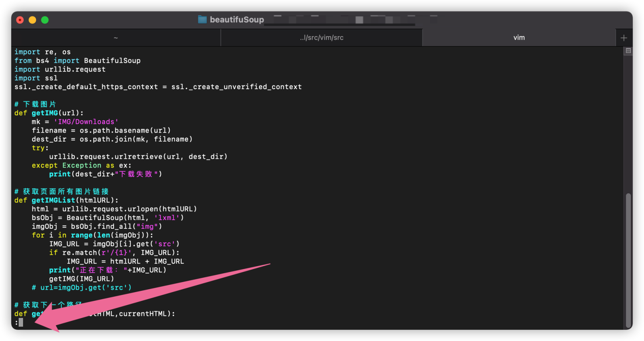This screenshot has height=341, width=644.
Task: Click the vim command-line cursor after colon
Action: 21,322
